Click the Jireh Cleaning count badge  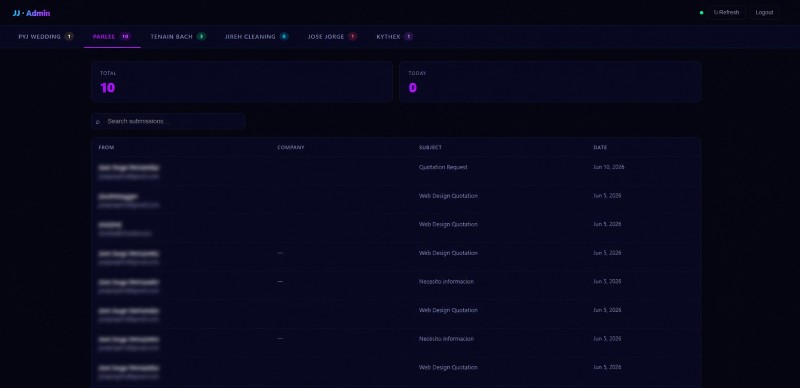click(x=284, y=37)
